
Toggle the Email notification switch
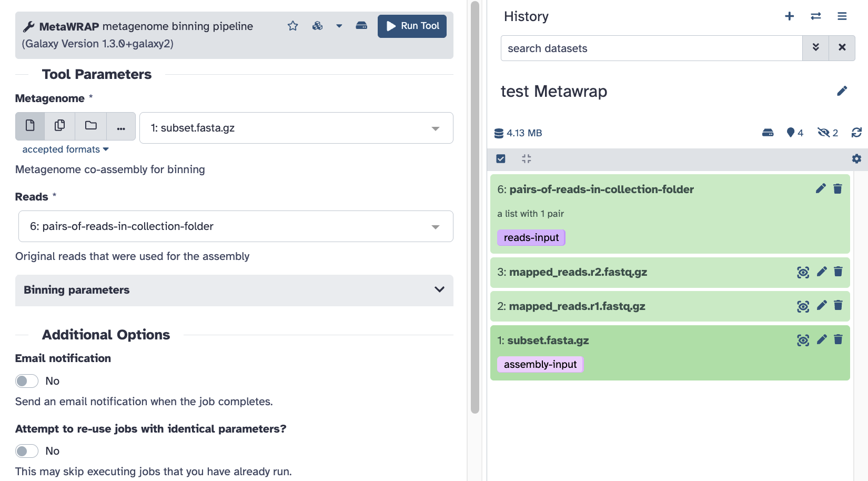coord(27,381)
